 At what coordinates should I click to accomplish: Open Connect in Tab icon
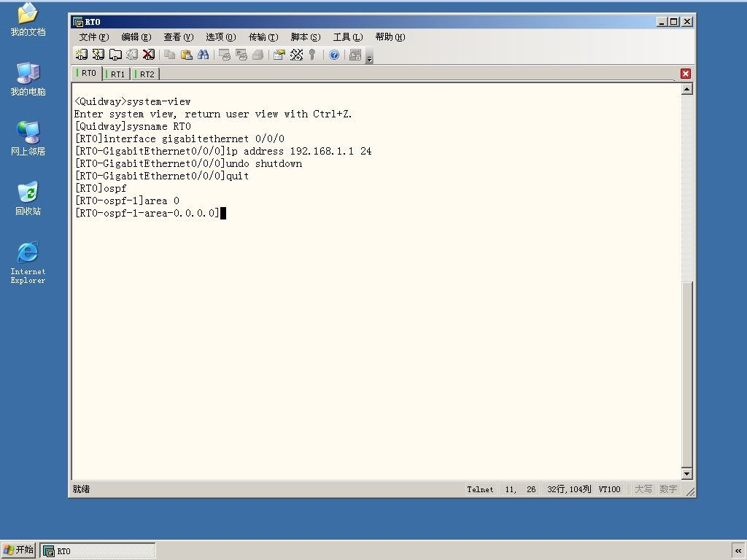click(x=115, y=55)
